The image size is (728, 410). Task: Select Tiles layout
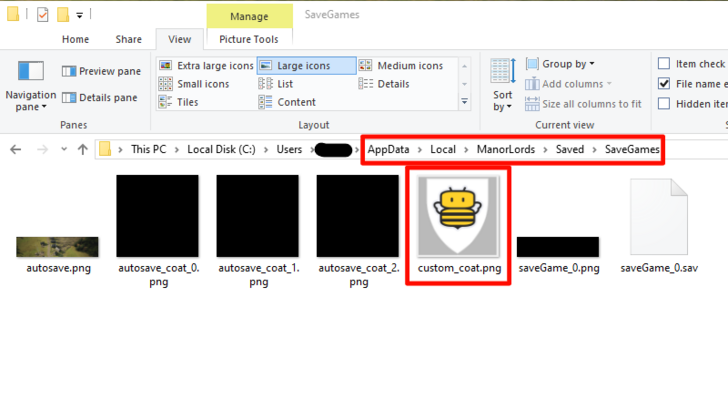(x=178, y=102)
